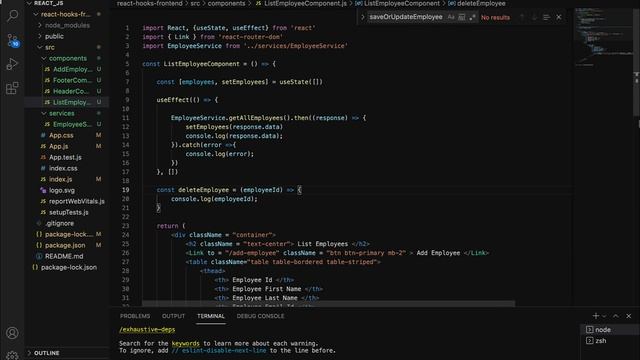The height and width of the screenshot is (360, 640).
Task: Place cursor on line 19 deleteEmployee
Action: 204,190
